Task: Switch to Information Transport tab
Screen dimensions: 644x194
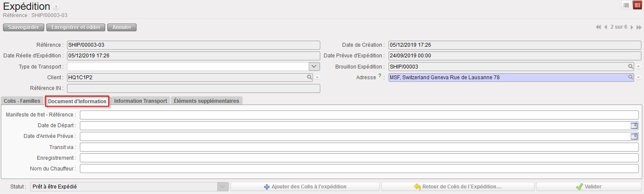Action: pos(140,101)
